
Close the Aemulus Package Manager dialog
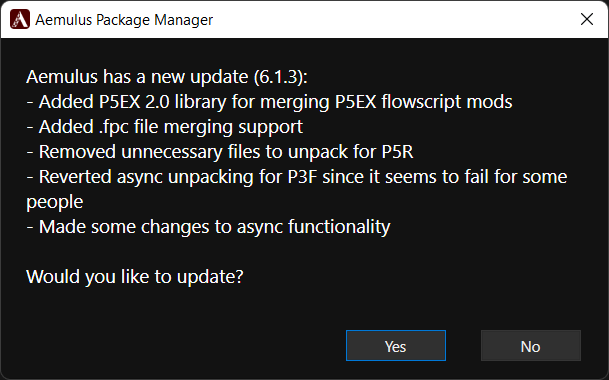pyautogui.click(x=586, y=19)
